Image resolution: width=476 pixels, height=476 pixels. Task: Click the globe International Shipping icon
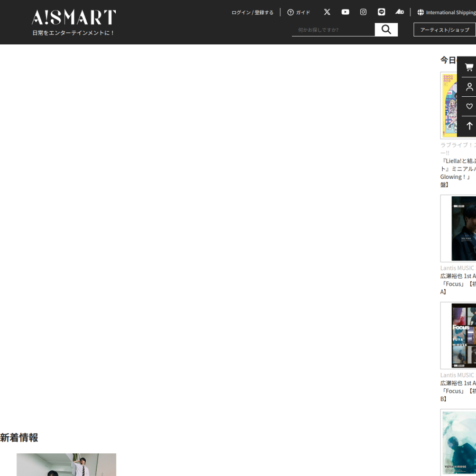tap(420, 12)
